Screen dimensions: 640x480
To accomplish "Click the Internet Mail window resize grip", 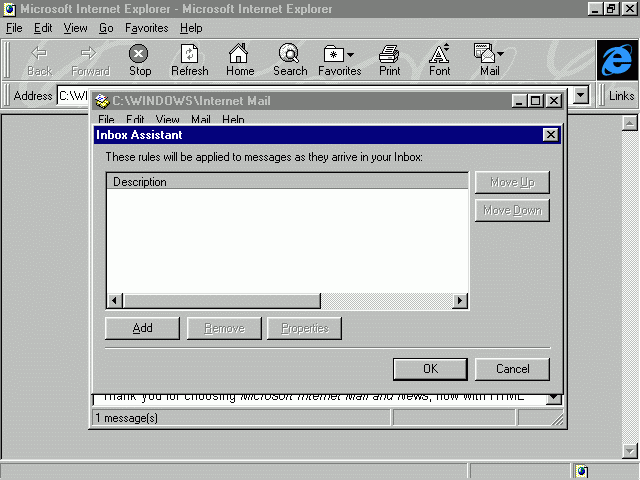I will tap(557, 419).
